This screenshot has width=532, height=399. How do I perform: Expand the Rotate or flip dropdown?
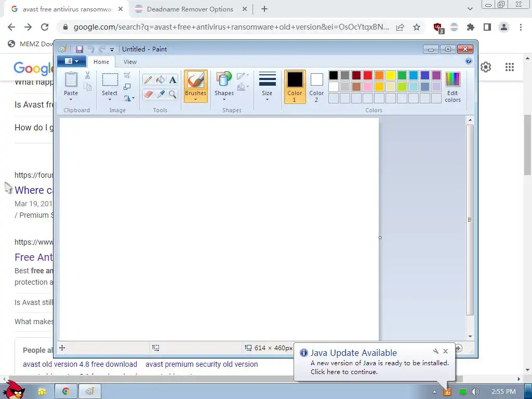click(x=129, y=98)
